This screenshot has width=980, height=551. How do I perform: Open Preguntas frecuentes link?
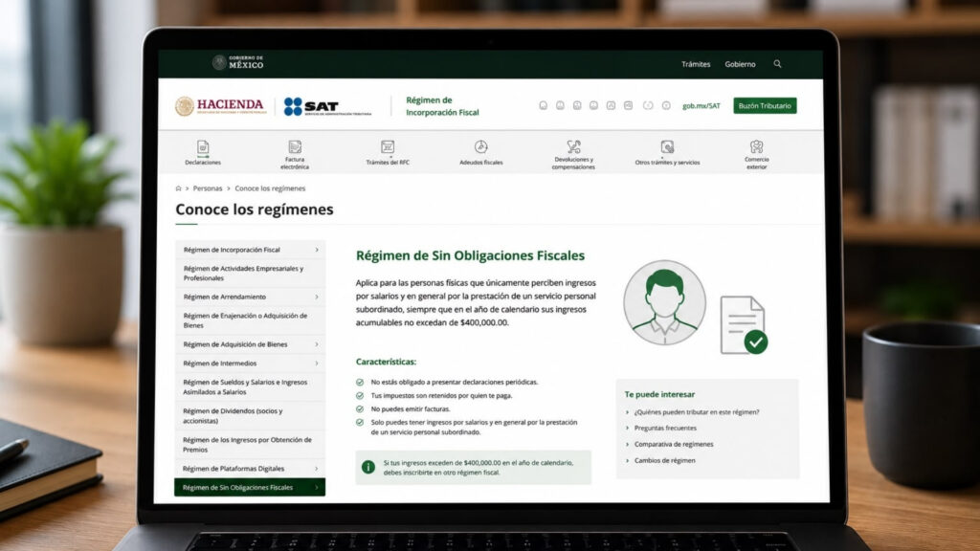coord(665,428)
